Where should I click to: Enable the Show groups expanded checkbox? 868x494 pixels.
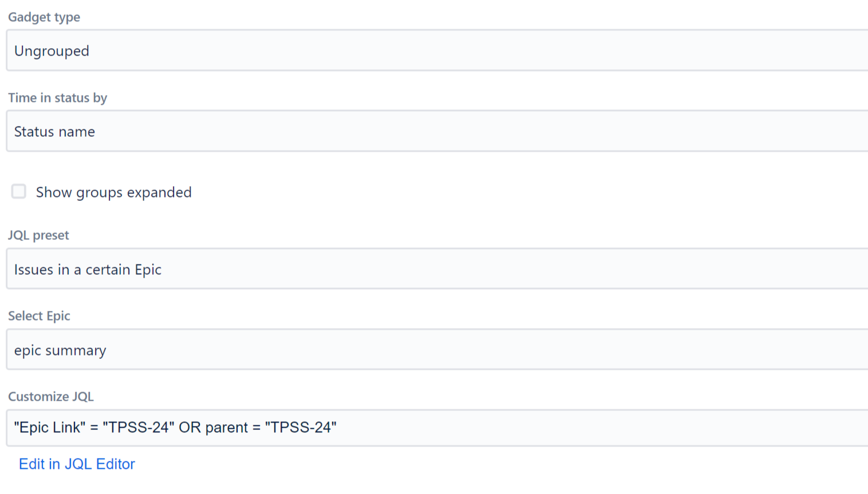pyautogui.click(x=19, y=192)
